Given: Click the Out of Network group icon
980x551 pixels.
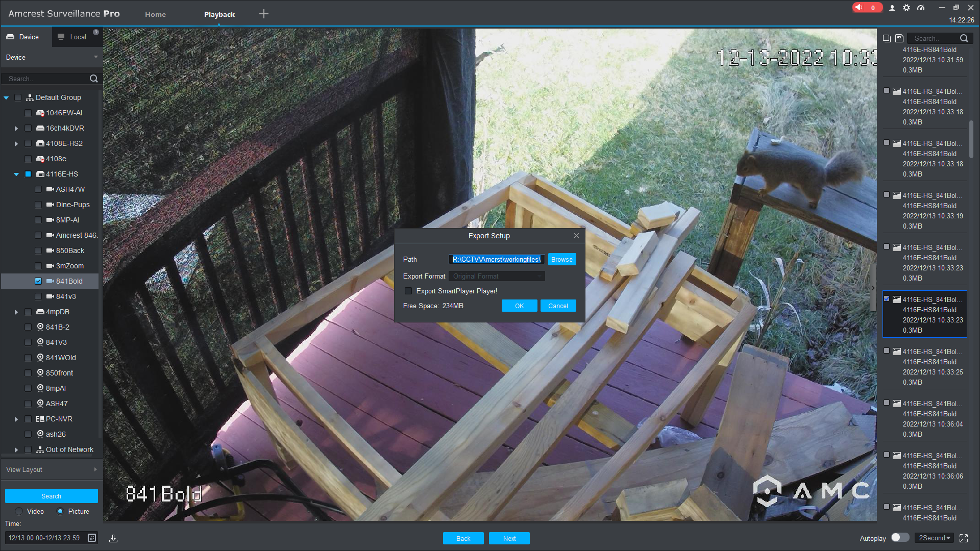Looking at the screenshot, I should (x=40, y=449).
